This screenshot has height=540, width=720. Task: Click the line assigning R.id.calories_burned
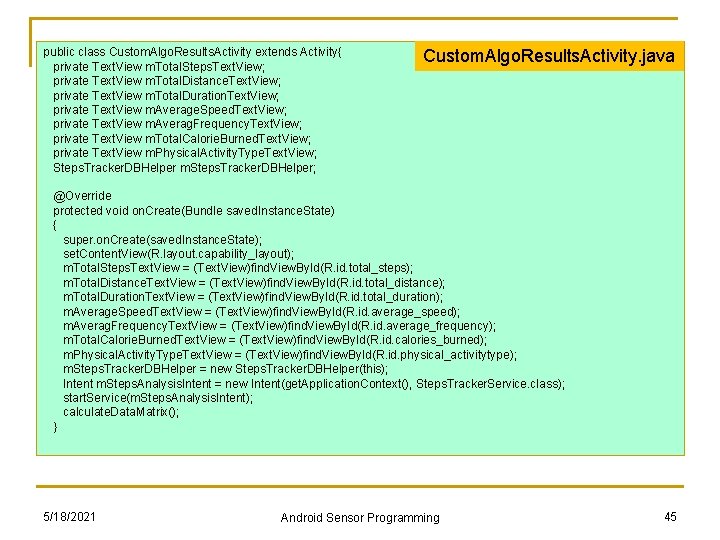(x=275, y=340)
